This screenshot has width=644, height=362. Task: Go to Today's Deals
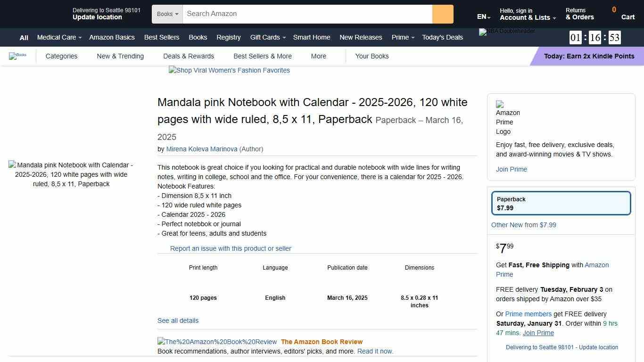click(x=442, y=37)
